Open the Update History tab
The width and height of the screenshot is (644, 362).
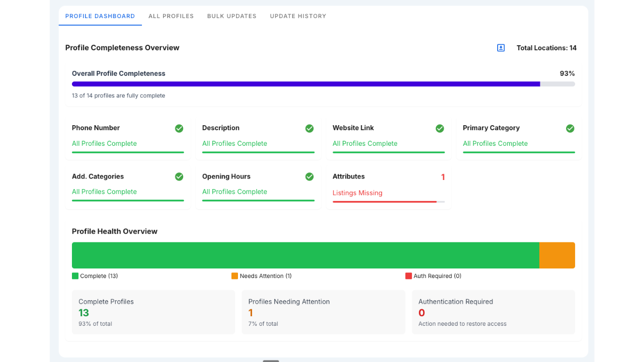tap(298, 16)
